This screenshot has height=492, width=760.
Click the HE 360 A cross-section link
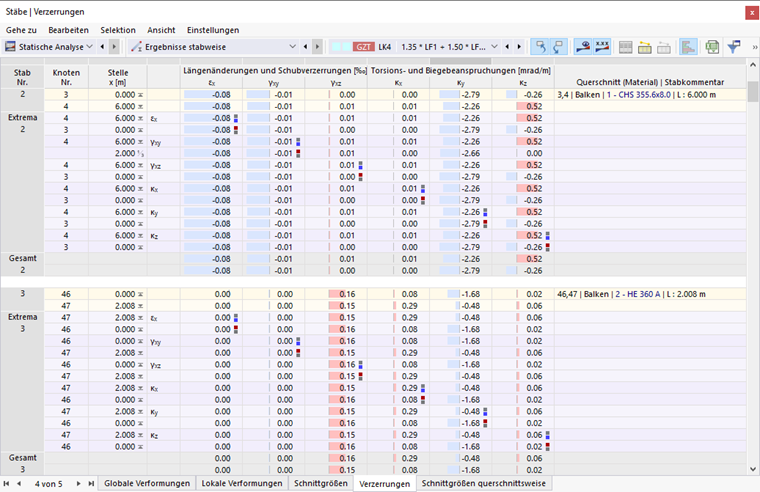pos(638,294)
